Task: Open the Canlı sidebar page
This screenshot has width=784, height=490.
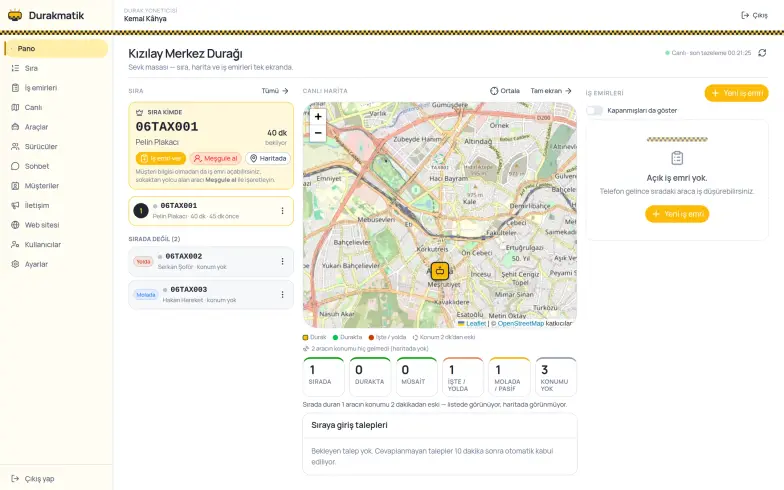Action: pyautogui.click(x=56, y=107)
